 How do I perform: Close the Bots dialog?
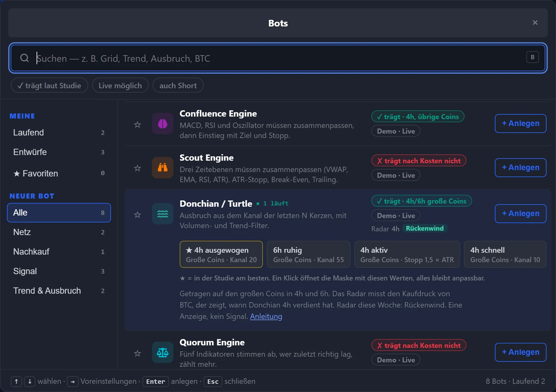[x=535, y=23]
